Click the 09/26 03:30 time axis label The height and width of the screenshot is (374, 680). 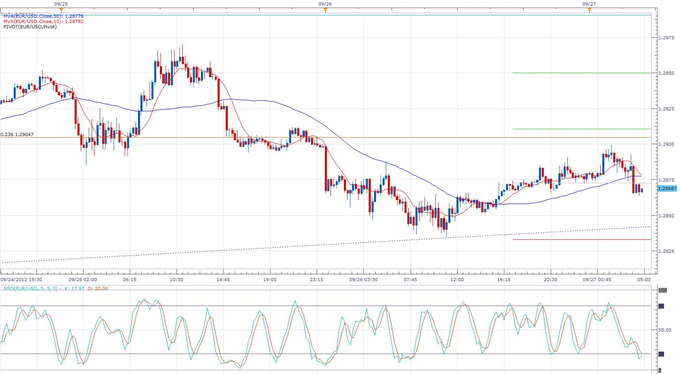pyautogui.click(x=363, y=280)
